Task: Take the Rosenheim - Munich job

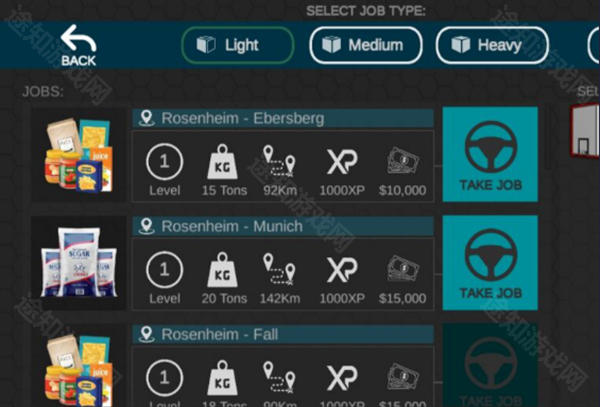Action: 490,262
